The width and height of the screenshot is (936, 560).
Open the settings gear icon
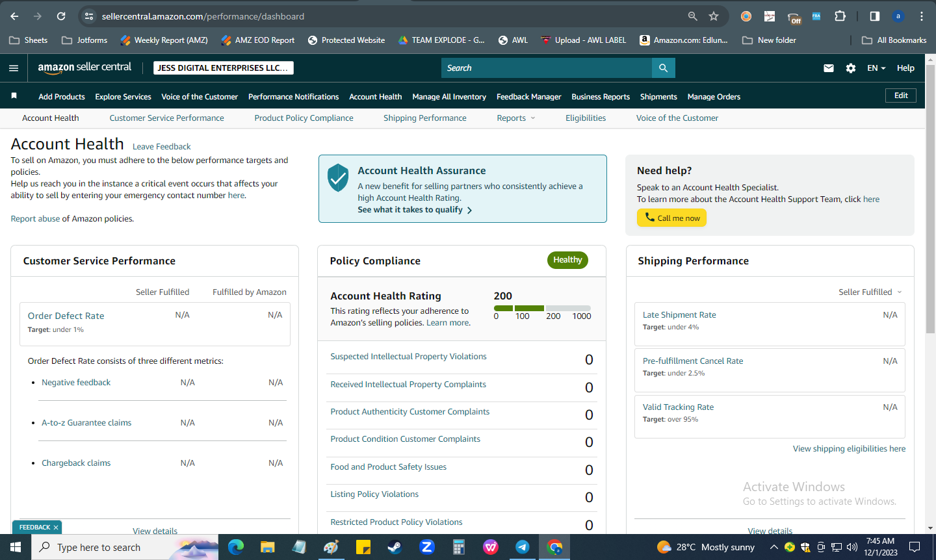point(851,68)
